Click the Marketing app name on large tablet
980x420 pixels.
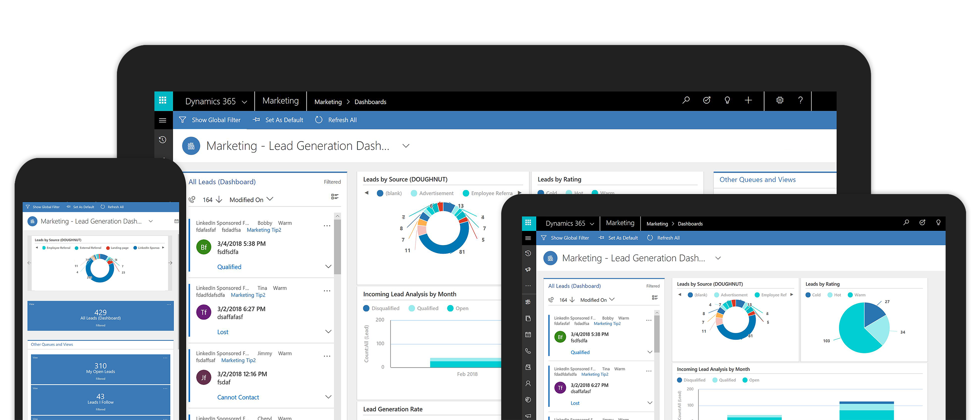point(281,101)
